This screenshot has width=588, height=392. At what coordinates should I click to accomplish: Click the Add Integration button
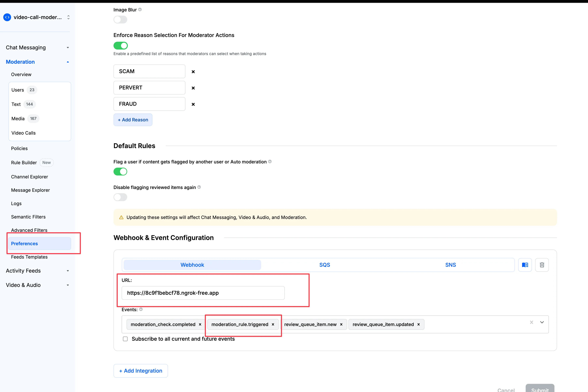coord(140,371)
